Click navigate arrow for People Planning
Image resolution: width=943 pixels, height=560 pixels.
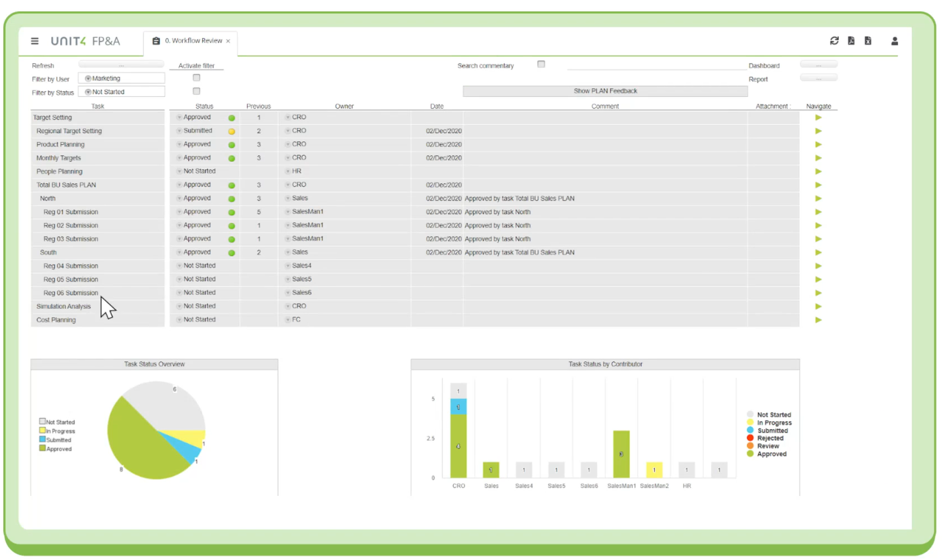point(818,172)
